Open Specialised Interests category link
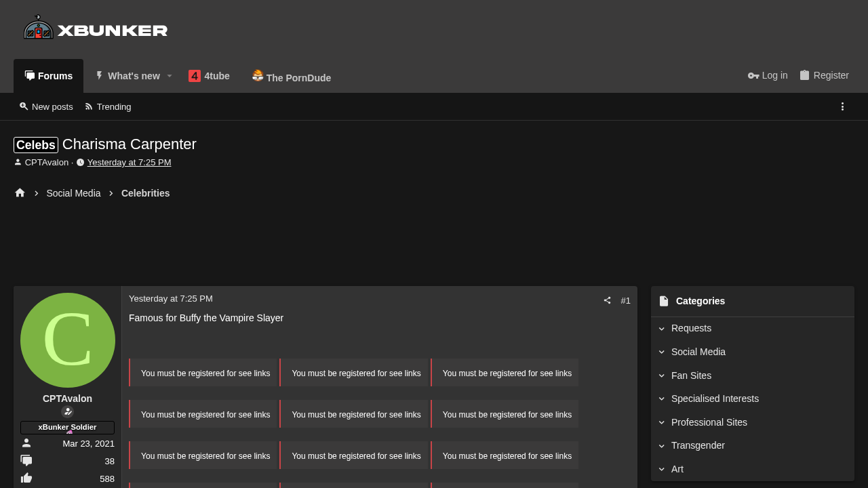868x488 pixels. point(715,399)
